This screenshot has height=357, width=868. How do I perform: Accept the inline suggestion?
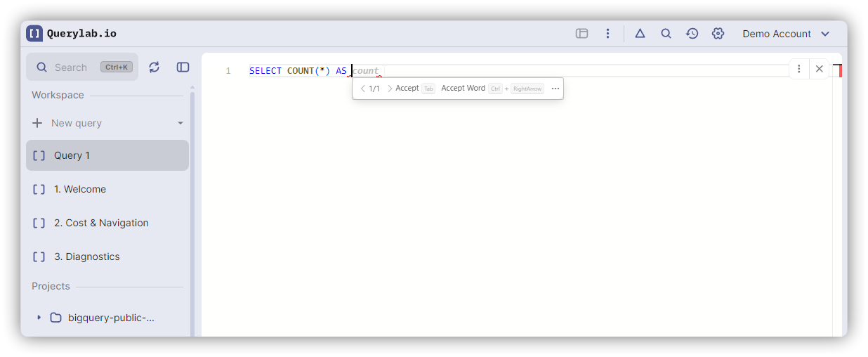pos(407,89)
